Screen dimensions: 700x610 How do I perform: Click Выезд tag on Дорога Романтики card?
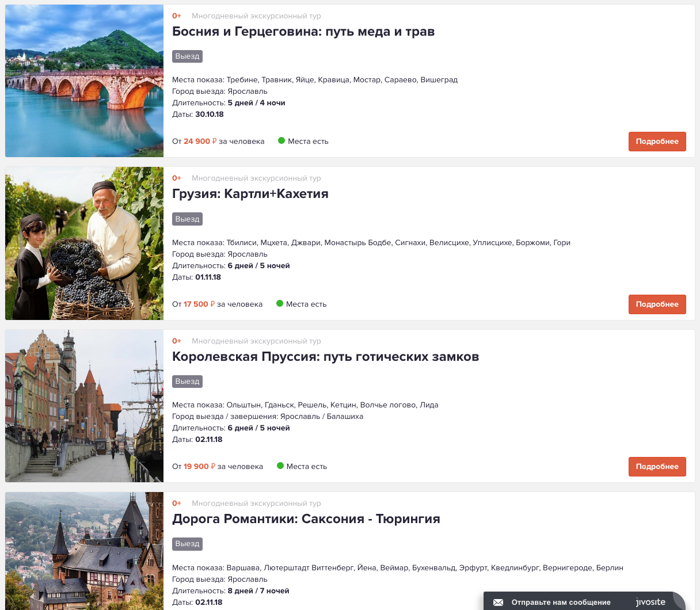(x=187, y=544)
